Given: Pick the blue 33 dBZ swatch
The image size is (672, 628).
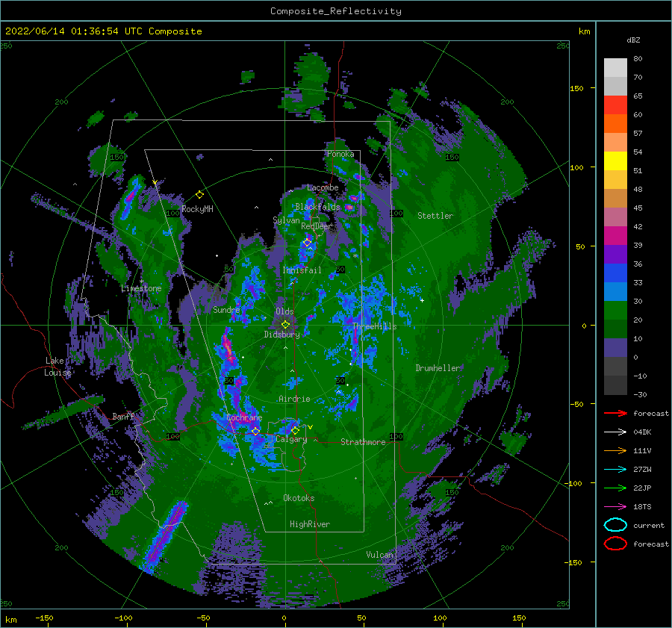Looking at the screenshot, I should coord(615,273).
